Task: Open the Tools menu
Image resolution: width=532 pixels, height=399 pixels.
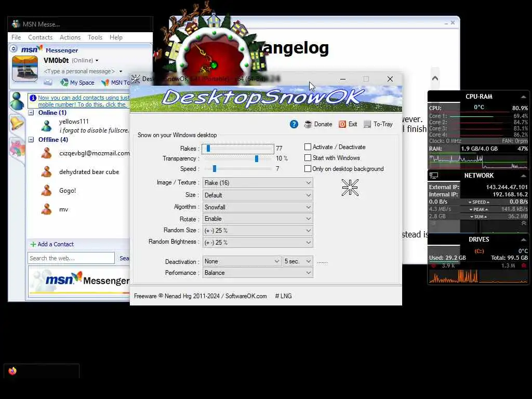Action: (95, 37)
